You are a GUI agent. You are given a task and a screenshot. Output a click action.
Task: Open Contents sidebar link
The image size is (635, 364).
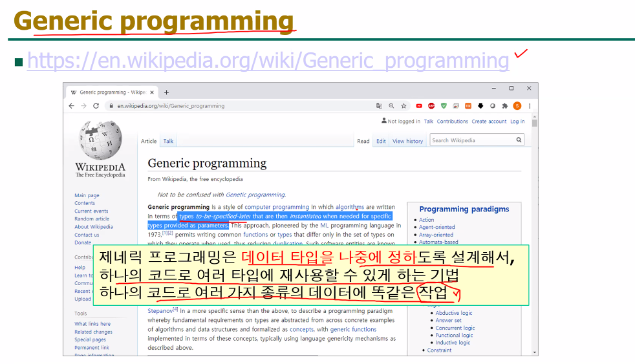coord(85,203)
